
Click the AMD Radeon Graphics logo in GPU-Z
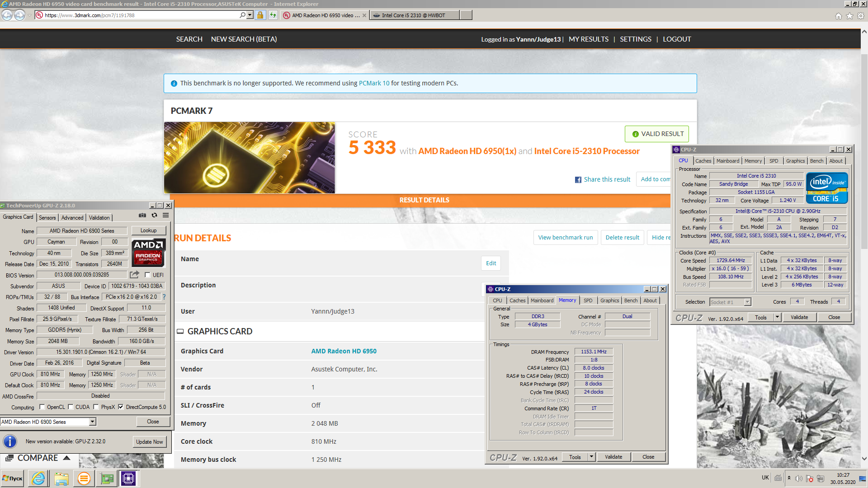[148, 253]
